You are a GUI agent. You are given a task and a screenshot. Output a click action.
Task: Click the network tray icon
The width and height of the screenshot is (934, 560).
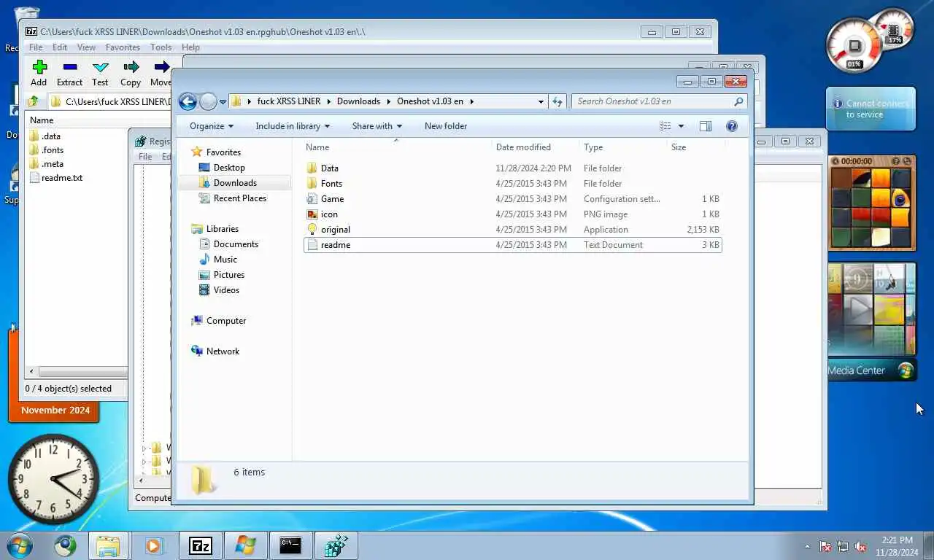(843, 546)
